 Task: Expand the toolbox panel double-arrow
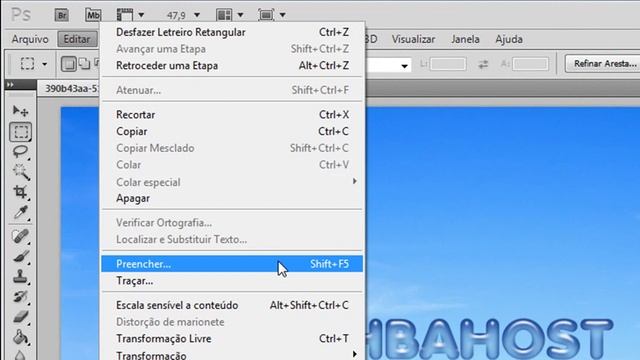[11, 84]
